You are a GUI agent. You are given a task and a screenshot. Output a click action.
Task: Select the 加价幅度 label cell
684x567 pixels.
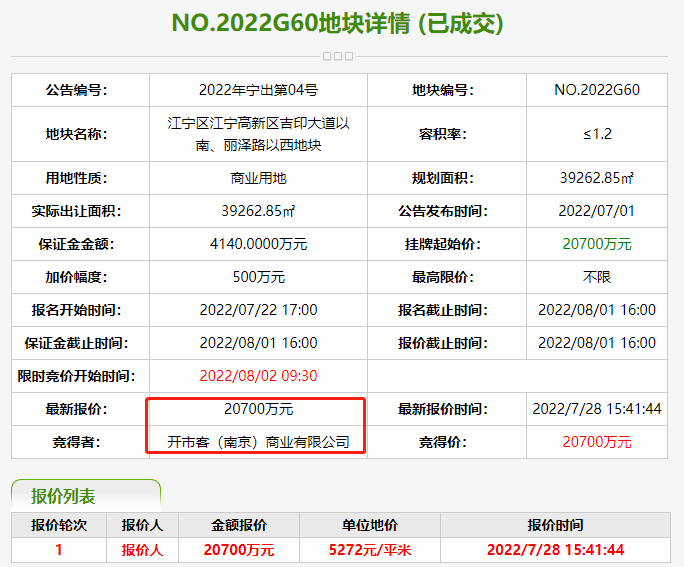point(80,277)
